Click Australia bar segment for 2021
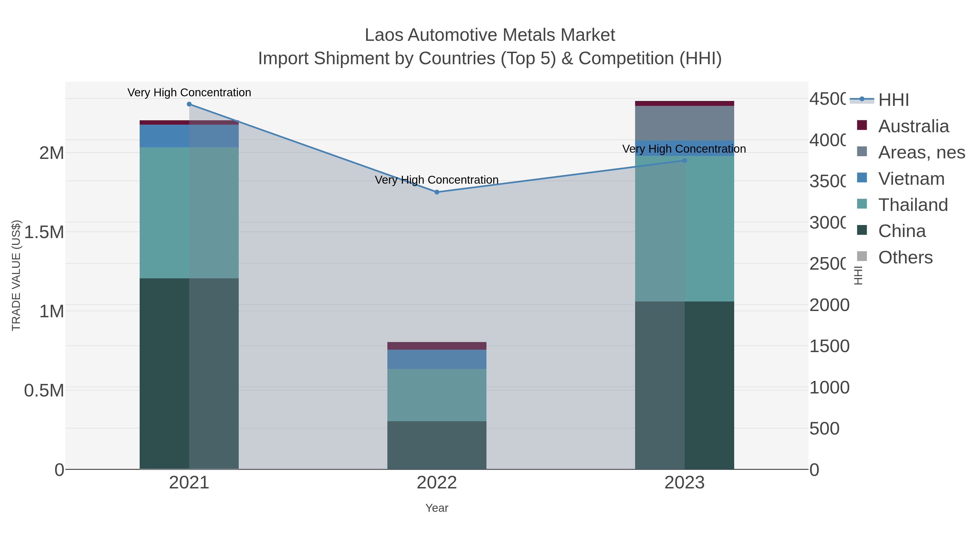 point(189,122)
